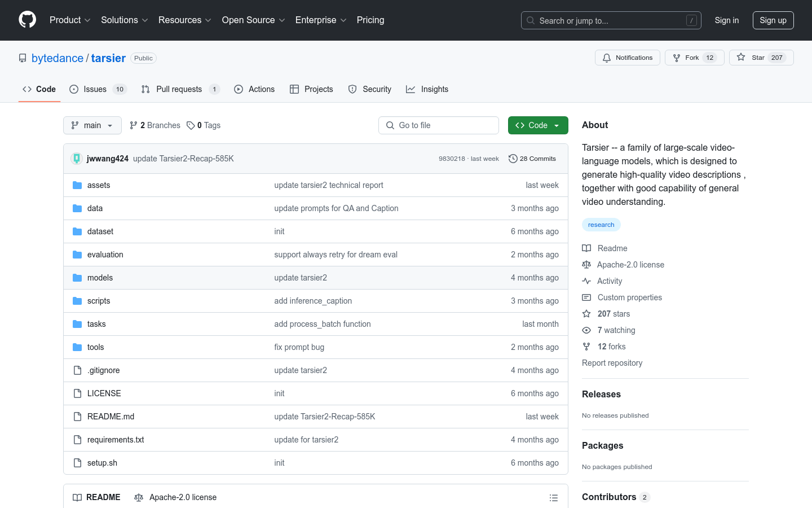The image size is (812, 508).
Task: Open commit 9830218 hash link
Action: 452,159
